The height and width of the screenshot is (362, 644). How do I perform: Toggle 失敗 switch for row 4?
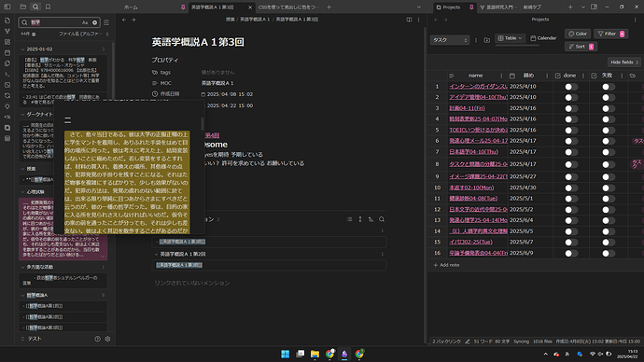point(609,119)
